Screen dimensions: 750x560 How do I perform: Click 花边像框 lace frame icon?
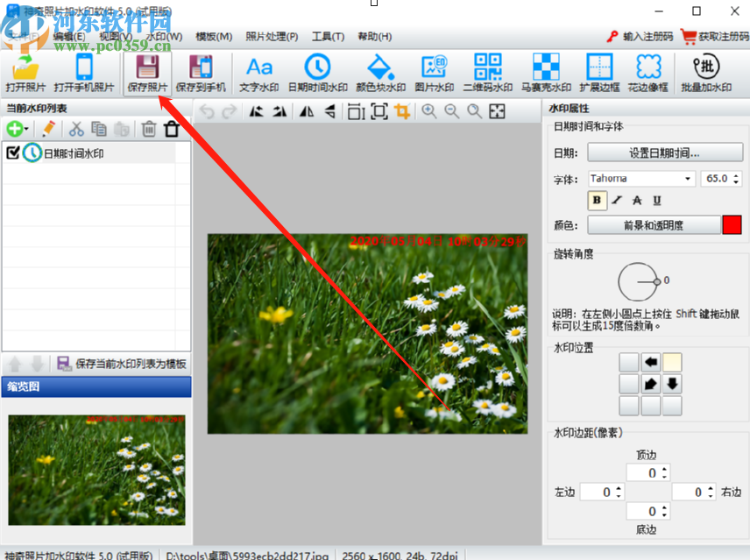click(648, 73)
